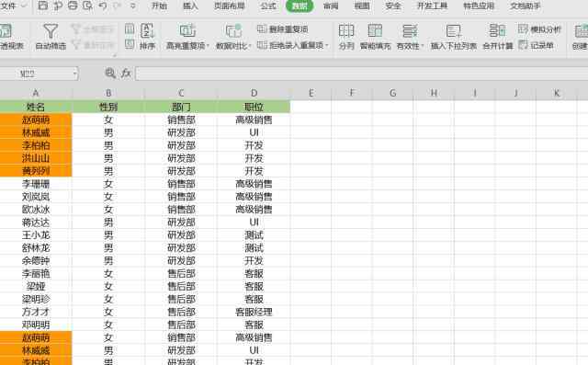This screenshot has height=365, width=588.
Task: Switch to the 开始 tab
Action: point(159,6)
